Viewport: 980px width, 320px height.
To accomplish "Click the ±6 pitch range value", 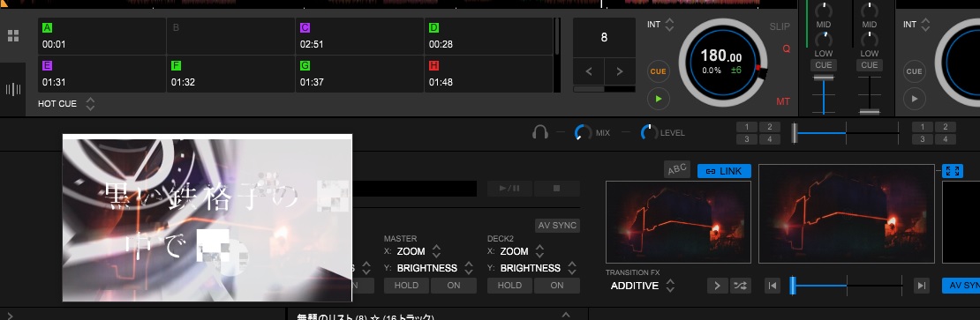I will coord(735,70).
